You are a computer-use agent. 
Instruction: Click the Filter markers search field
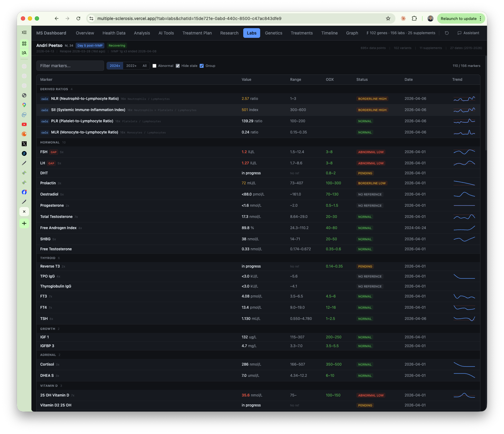point(70,66)
